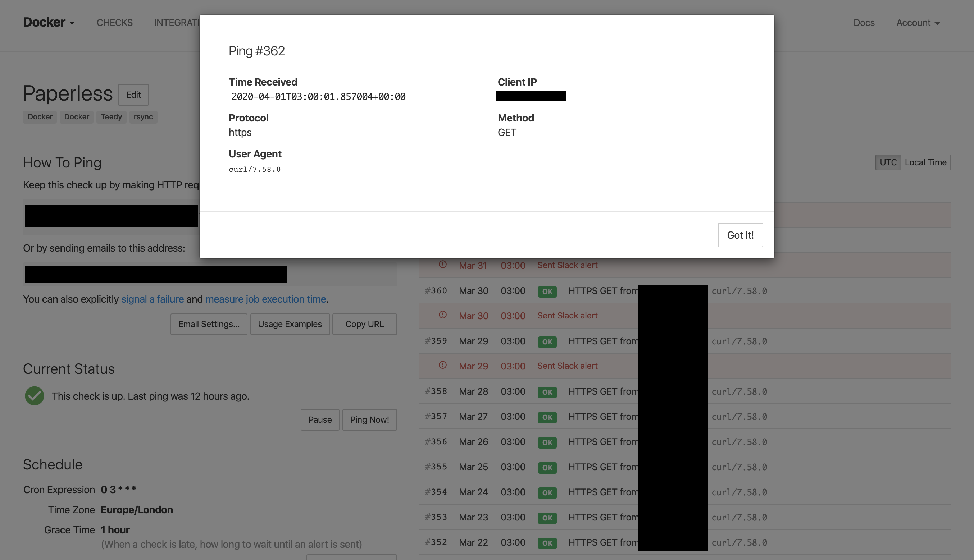Viewport: 974px width, 560px height.
Task: Expand the Account menu
Action: pyautogui.click(x=918, y=23)
